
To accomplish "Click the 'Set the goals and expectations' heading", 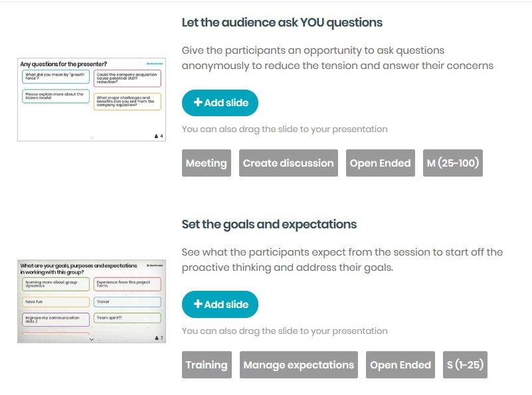I will (269, 224).
